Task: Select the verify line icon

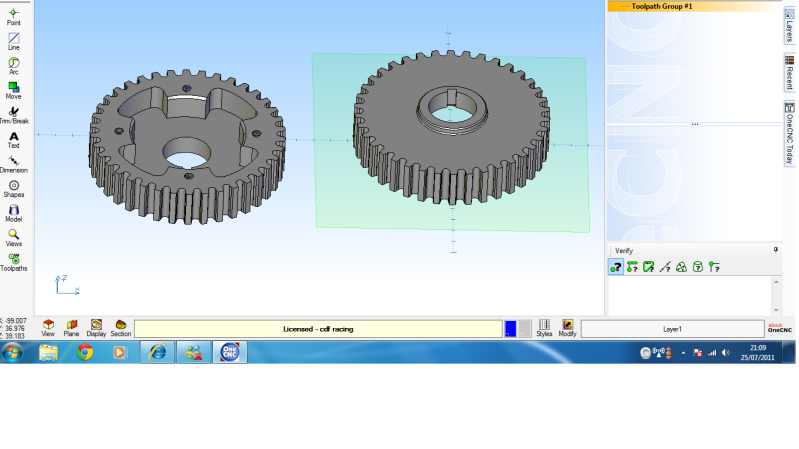Action: tap(632, 267)
